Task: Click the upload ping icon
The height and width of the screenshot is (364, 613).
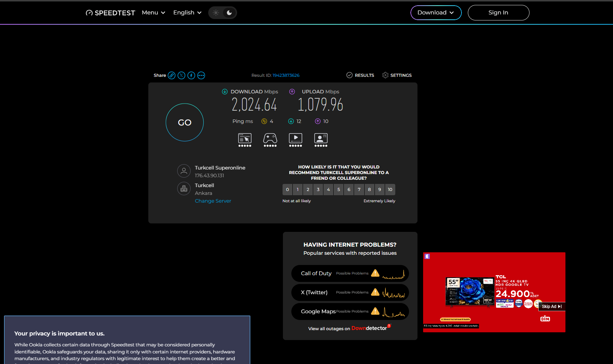Action: coord(318,121)
